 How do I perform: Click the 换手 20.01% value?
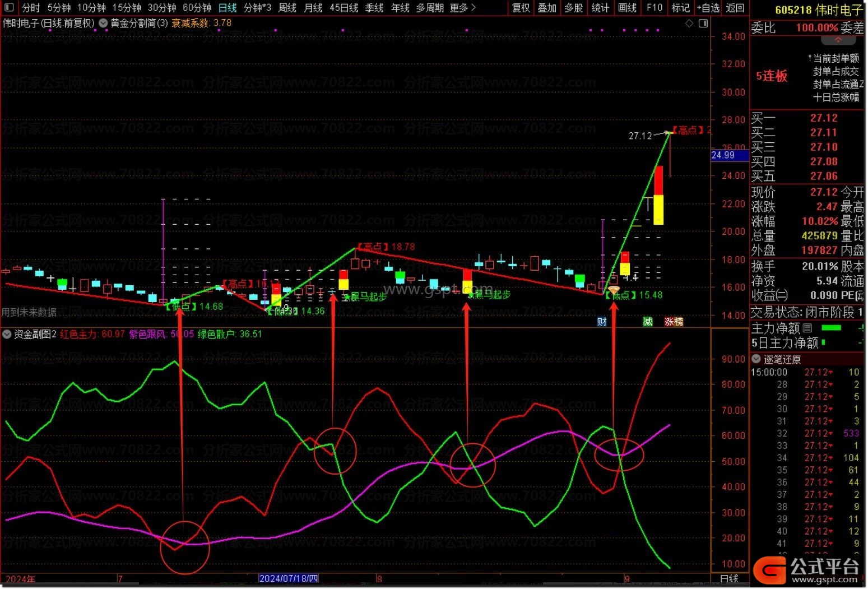[x=820, y=266]
